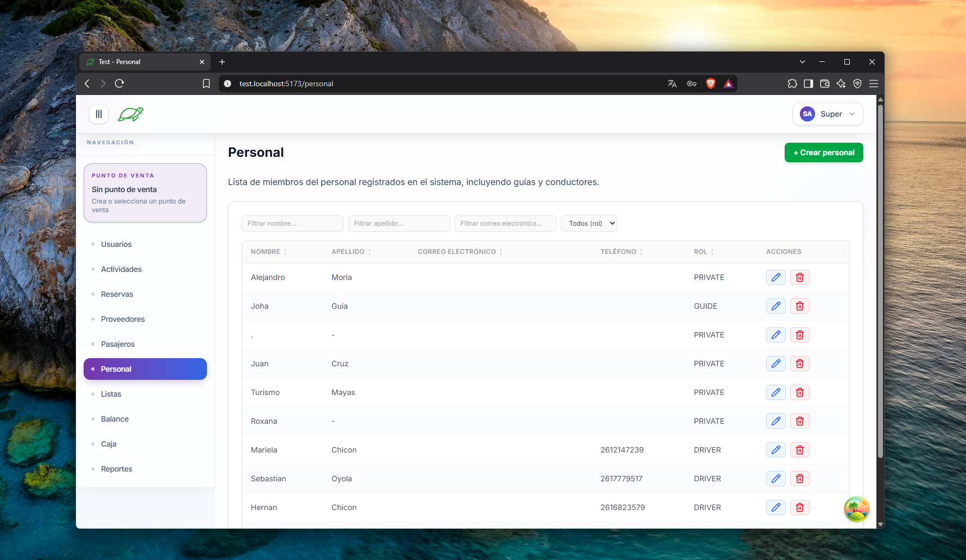The image size is (966, 560).
Task: Select the Sin punto de venta card
Action: pos(145,193)
